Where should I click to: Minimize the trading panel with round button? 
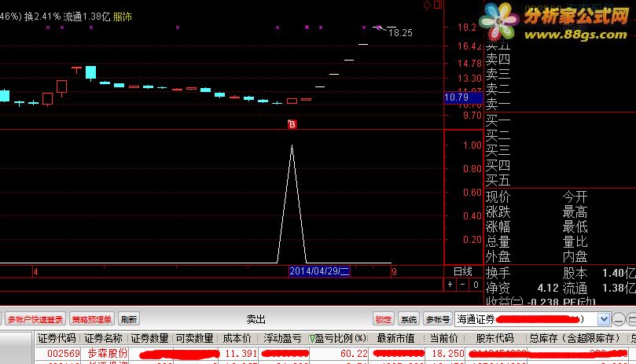click(x=619, y=319)
